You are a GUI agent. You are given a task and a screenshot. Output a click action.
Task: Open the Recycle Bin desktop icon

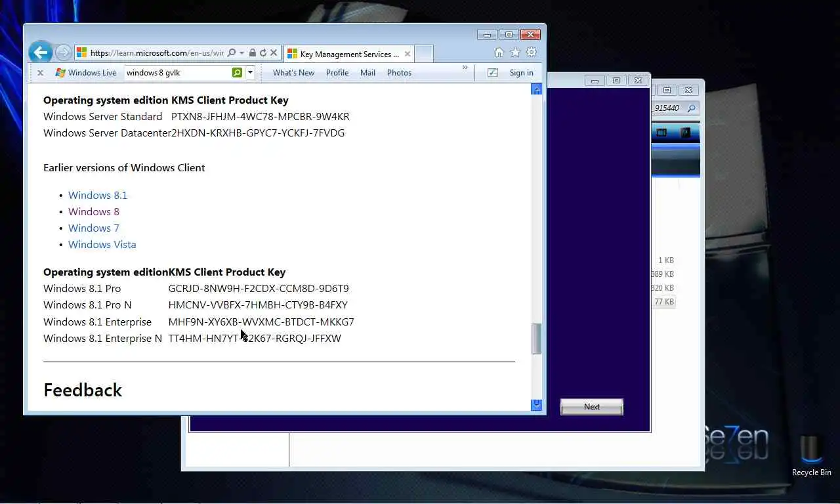click(811, 456)
